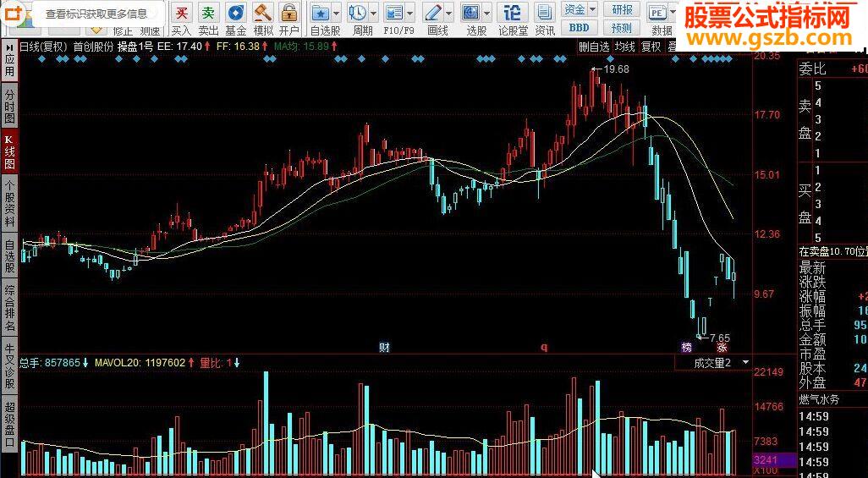Viewport: 868px width, 478px height.
Task: Toggle the 均线 moving average lines
Action: 625,47
